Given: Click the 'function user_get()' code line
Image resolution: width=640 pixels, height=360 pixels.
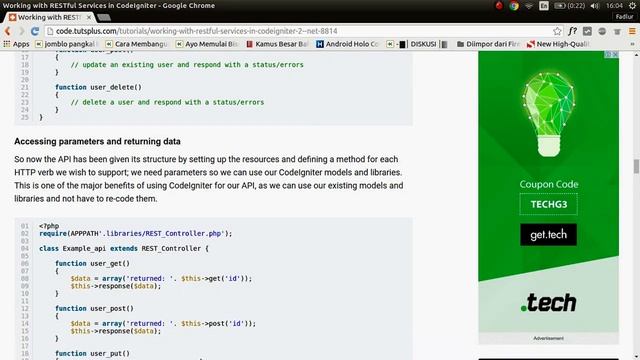Looking at the screenshot, I should point(93,264).
